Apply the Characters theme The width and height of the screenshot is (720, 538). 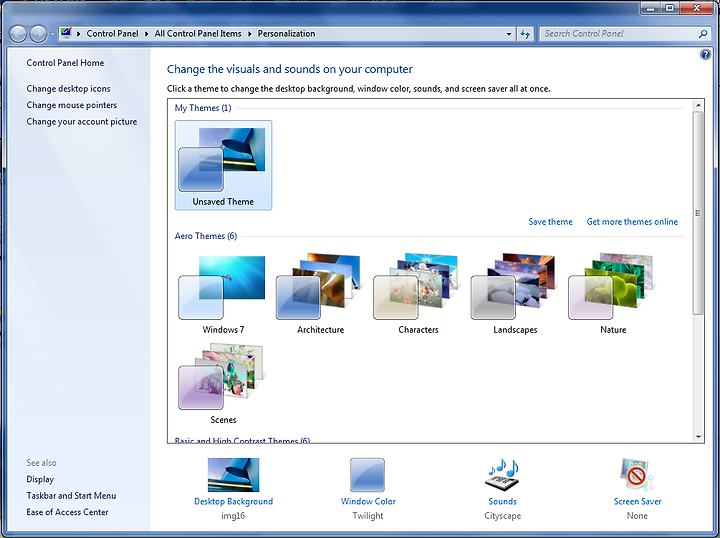coord(418,294)
